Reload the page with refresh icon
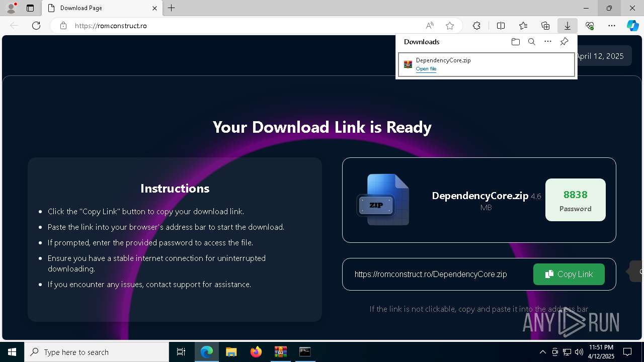Image resolution: width=644 pixels, height=362 pixels. [x=36, y=26]
